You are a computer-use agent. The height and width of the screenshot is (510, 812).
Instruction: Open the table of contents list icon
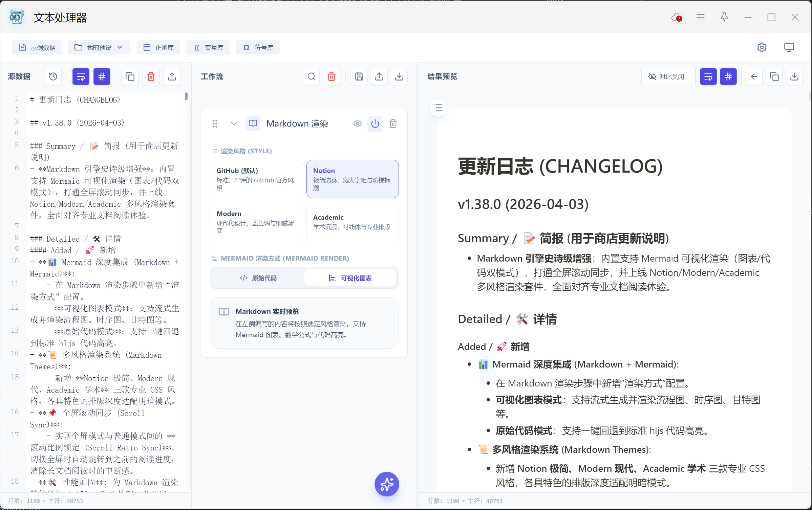(x=438, y=108)
